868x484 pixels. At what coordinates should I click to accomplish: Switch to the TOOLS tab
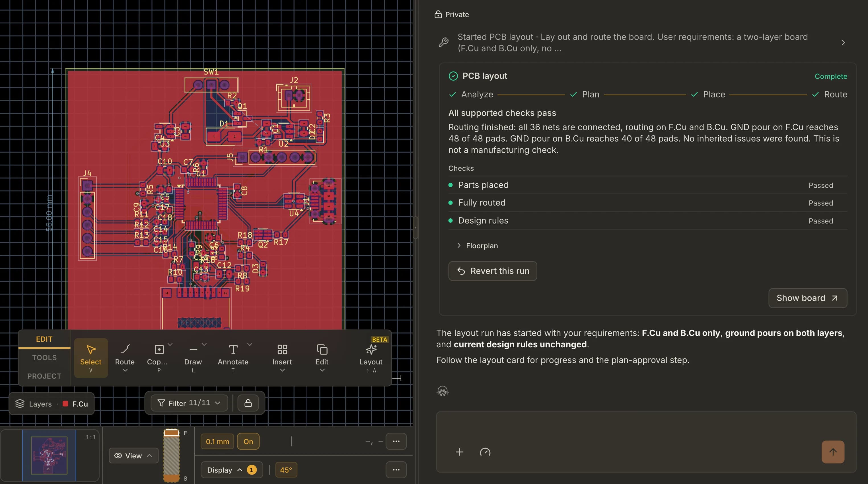click(x=44, y=358)
